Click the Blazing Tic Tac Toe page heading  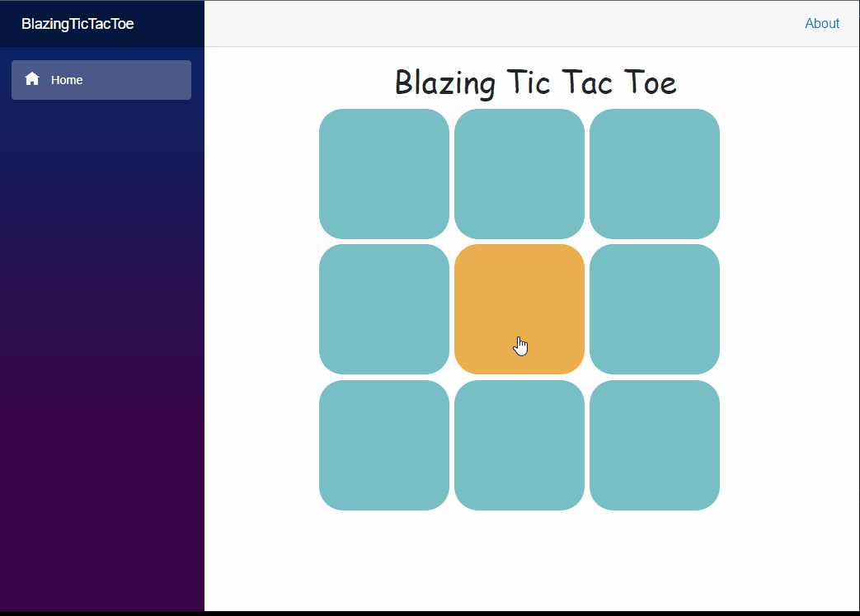535,82
